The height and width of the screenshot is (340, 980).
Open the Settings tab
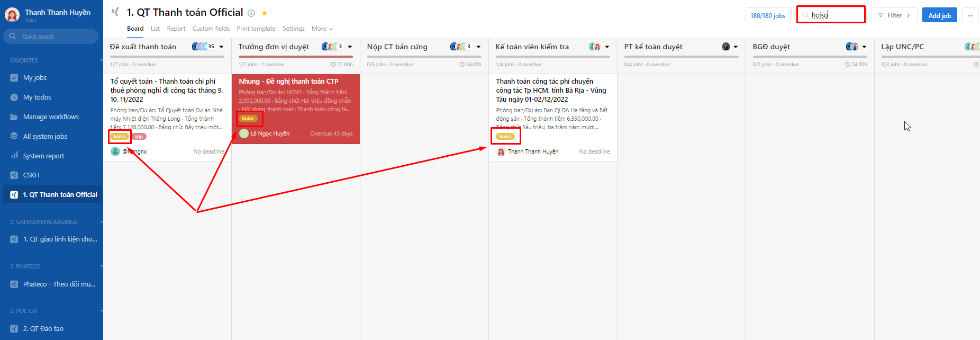point(293,29)
